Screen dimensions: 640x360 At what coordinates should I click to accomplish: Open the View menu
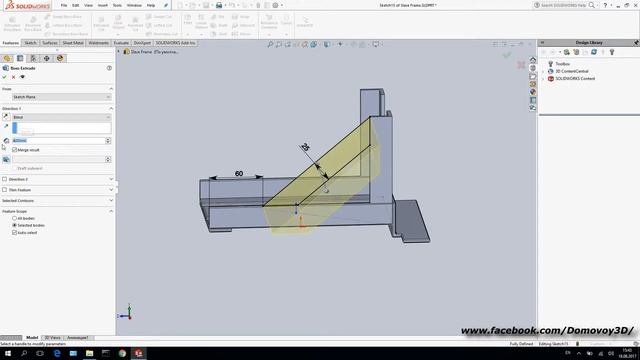coord(88,5)
